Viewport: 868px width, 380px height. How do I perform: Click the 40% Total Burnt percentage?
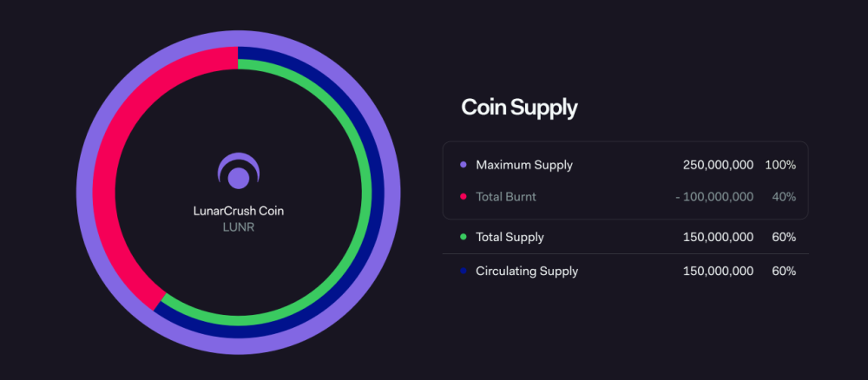(784, 197)
